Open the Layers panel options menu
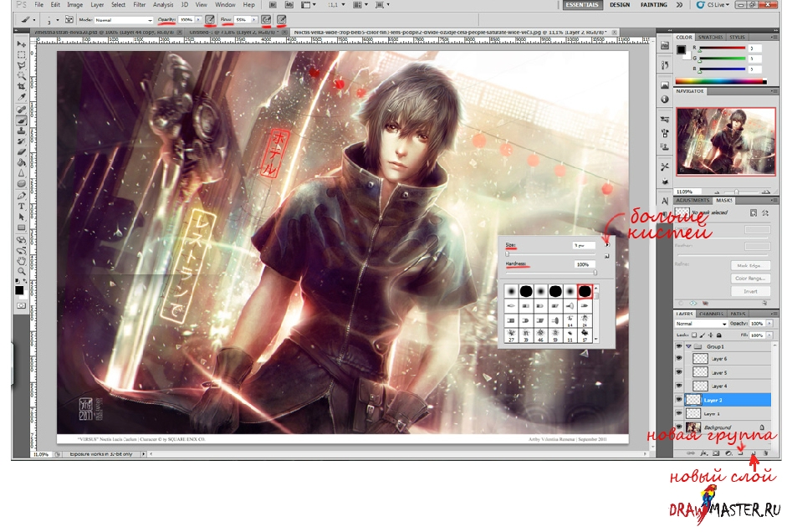The image size is (787, 532). pos(774,314)
